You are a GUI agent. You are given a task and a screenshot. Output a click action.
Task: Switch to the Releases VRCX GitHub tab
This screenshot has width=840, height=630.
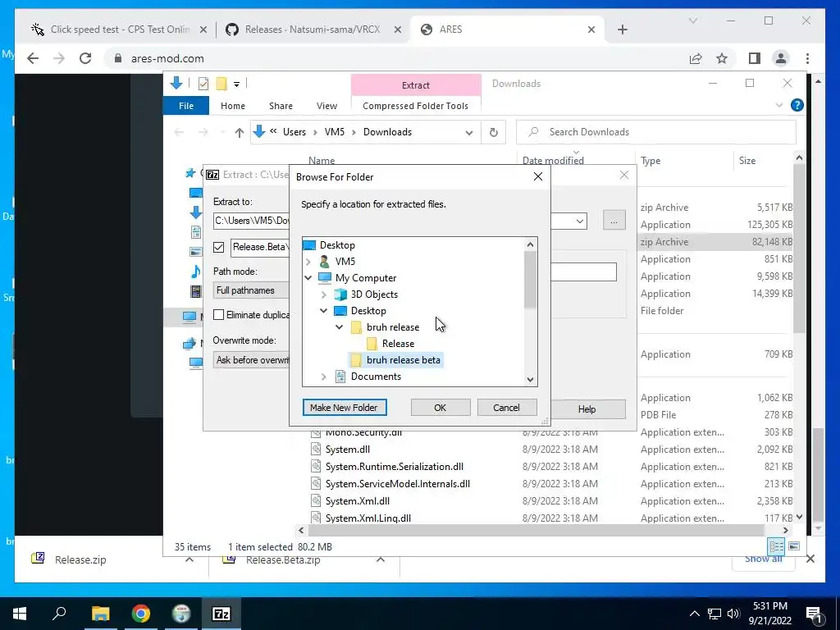pos(313,30)
